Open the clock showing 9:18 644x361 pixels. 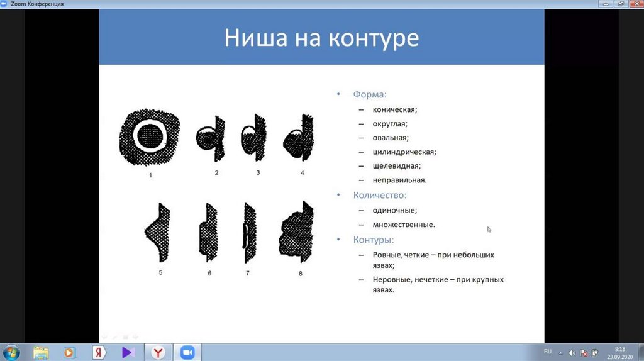pyautogui.click(x=619, y=353)
